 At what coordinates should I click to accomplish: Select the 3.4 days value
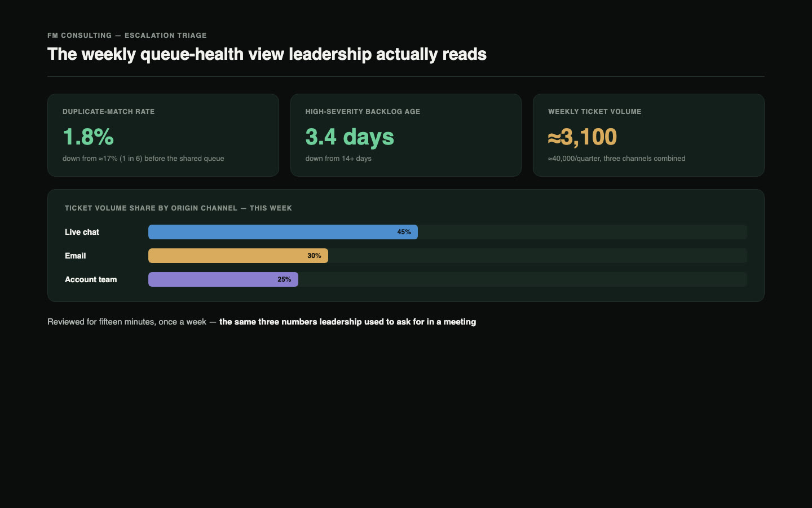350,137
